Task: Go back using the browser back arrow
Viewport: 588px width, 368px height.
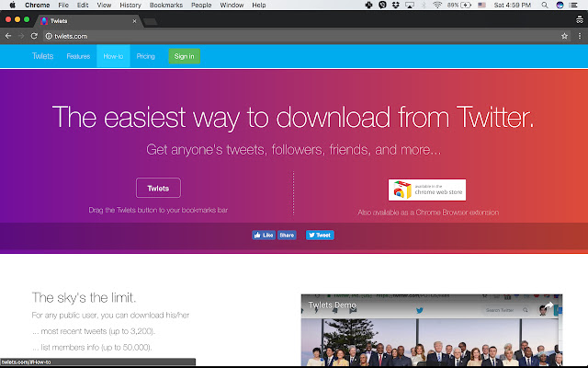Action: tap(8, 36)
